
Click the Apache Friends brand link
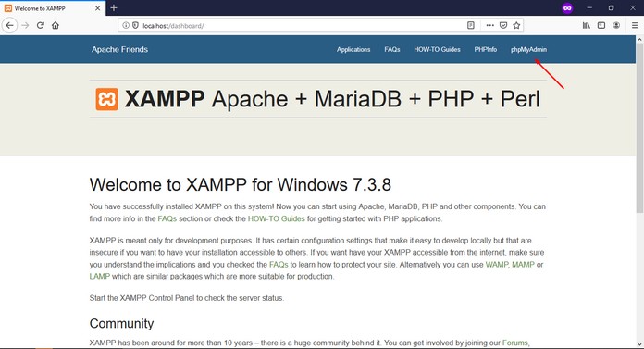(119, 49)
